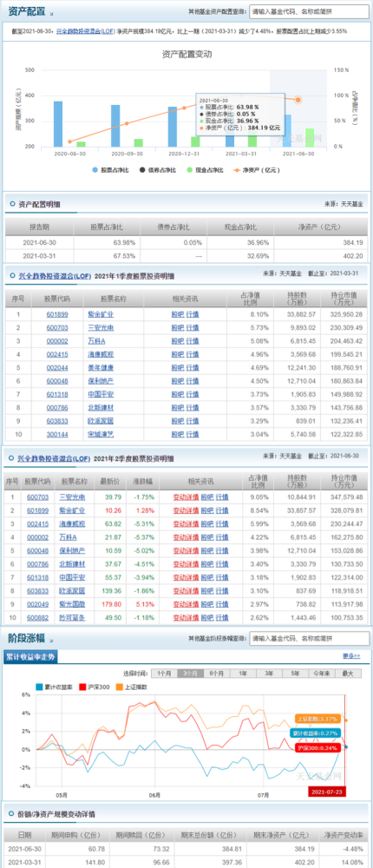Image resolution: width=373 pixels, height=868 pixels.
Task: Open stock code 000002 in Q1 table
Action: pyautogui.click(x=58, y=341)
